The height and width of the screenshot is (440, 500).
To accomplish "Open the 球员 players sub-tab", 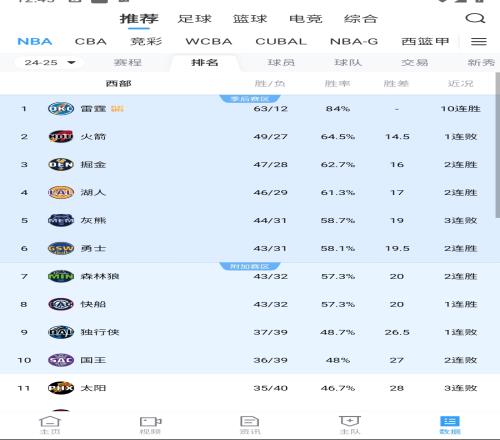I will click(281, 62).
